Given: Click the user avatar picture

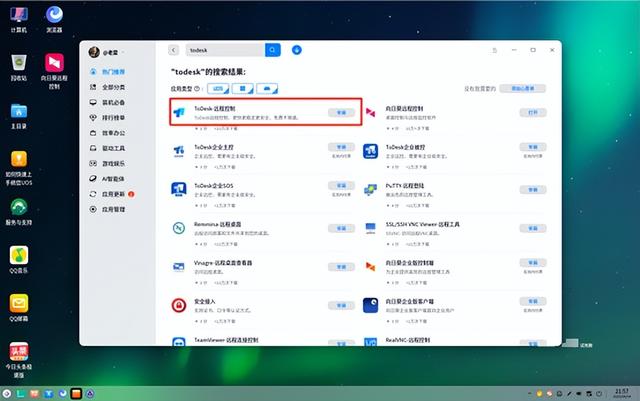Looking at the screenshot, I should pyautogui.click(x=94, y=52).
